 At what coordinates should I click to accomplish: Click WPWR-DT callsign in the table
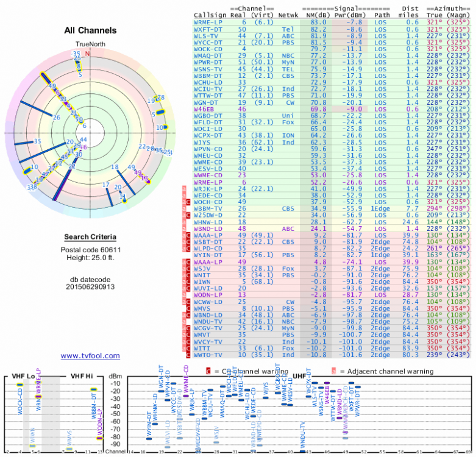pyautogui.click(x=208, y=63)
